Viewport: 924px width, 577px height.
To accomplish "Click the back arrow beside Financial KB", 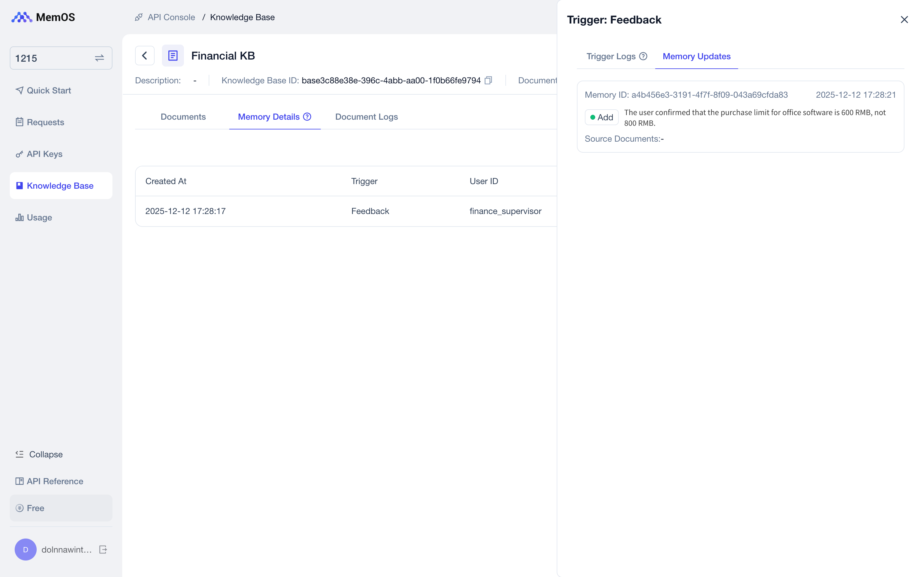I will click(144, 55).
